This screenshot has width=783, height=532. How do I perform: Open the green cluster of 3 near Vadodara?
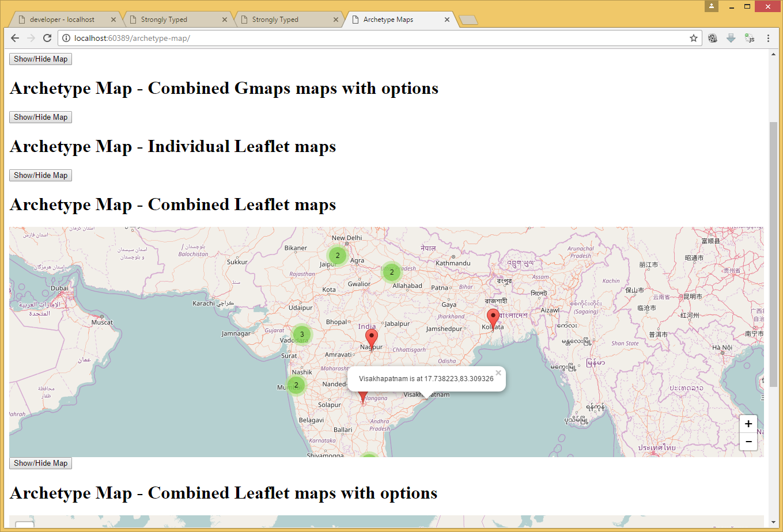point(302,335)
